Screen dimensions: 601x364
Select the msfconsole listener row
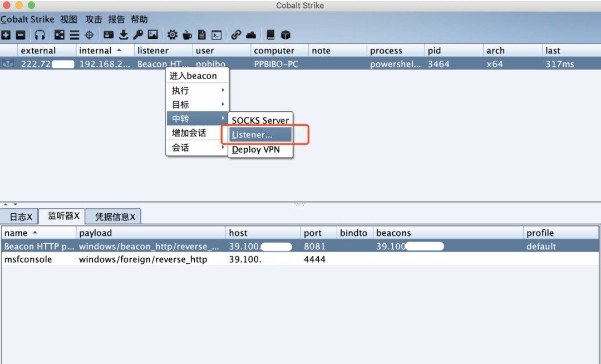pyautogui.click(x=300, y=259)
